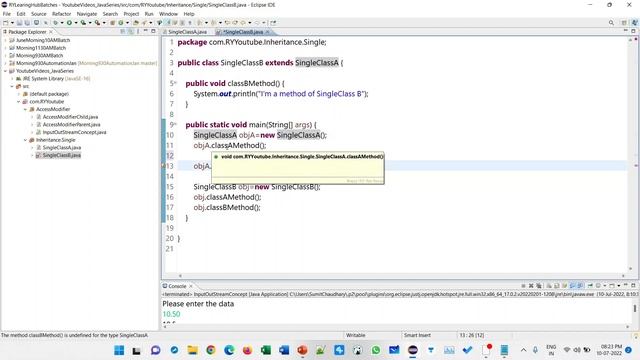The image size is (640, 360).
Task: Click the Terminate console icon
Action: tap(523, 286)
